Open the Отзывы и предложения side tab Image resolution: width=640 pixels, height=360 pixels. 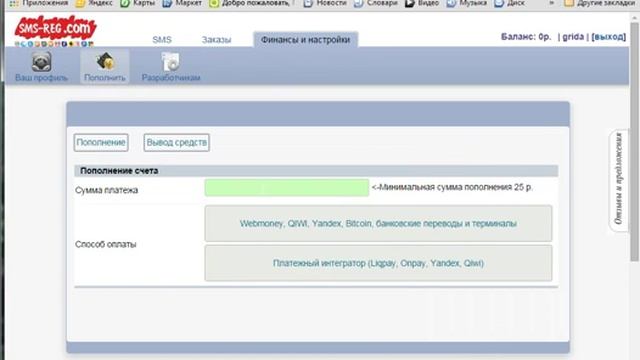(618, 180)
